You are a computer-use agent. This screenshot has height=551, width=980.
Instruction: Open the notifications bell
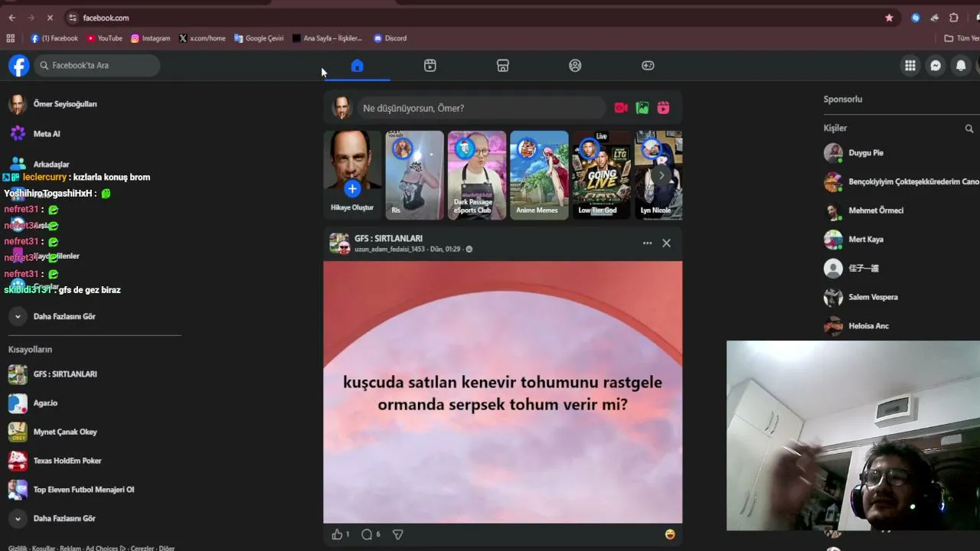(x=961, y=66)
